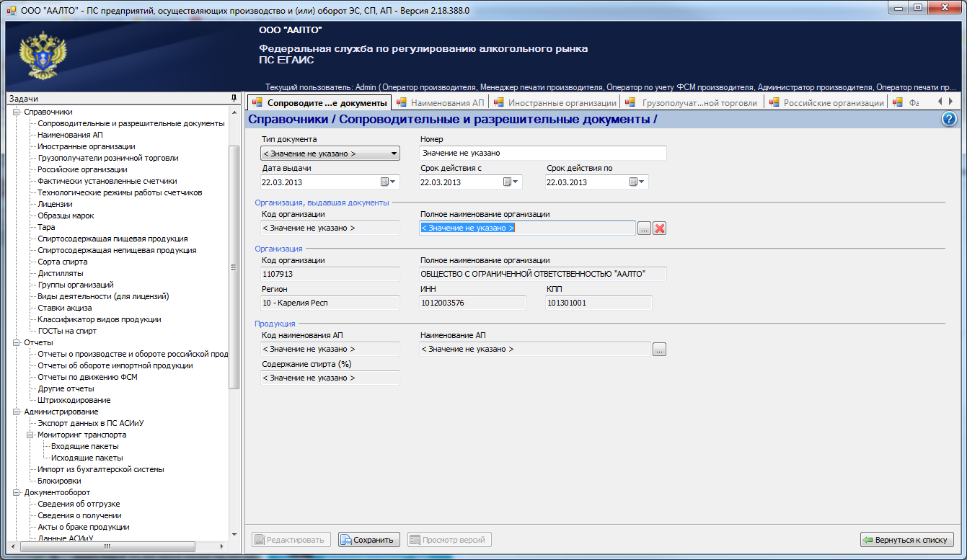Click the Просмотр версий button
Image resolution: width=967 pixels, height=560 pixels.
point(449,539)
